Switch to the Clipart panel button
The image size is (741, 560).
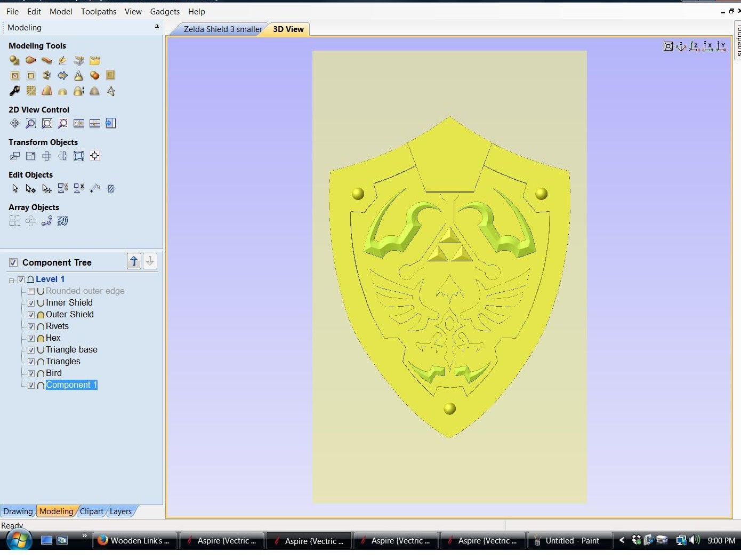coord(91,511)
